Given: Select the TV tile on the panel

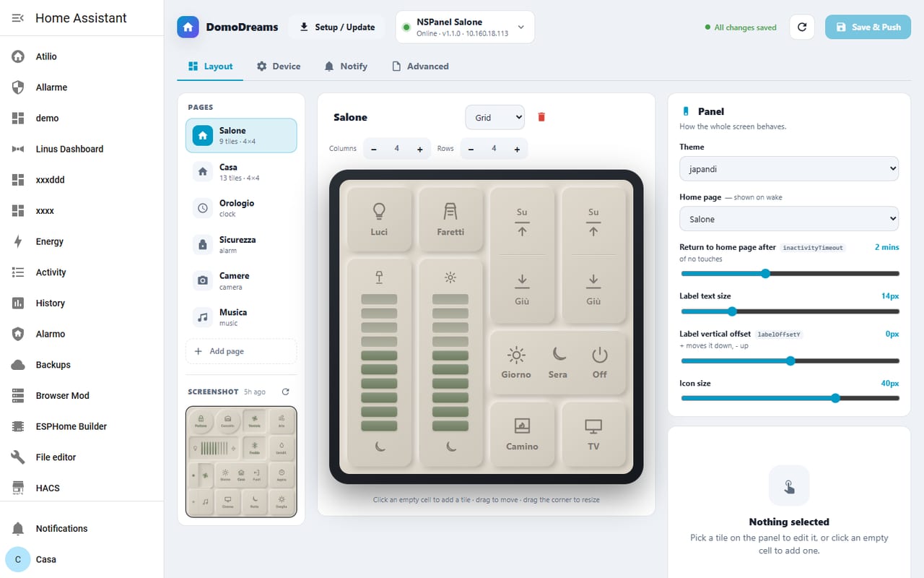Looking at the screenshot, I should (593, 434).
